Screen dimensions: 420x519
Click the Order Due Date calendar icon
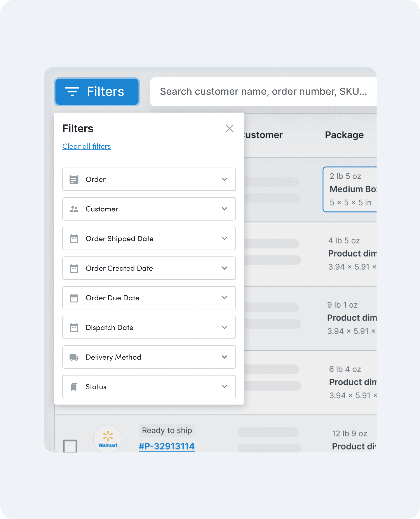pyautogui.click(x=74, y=298)
